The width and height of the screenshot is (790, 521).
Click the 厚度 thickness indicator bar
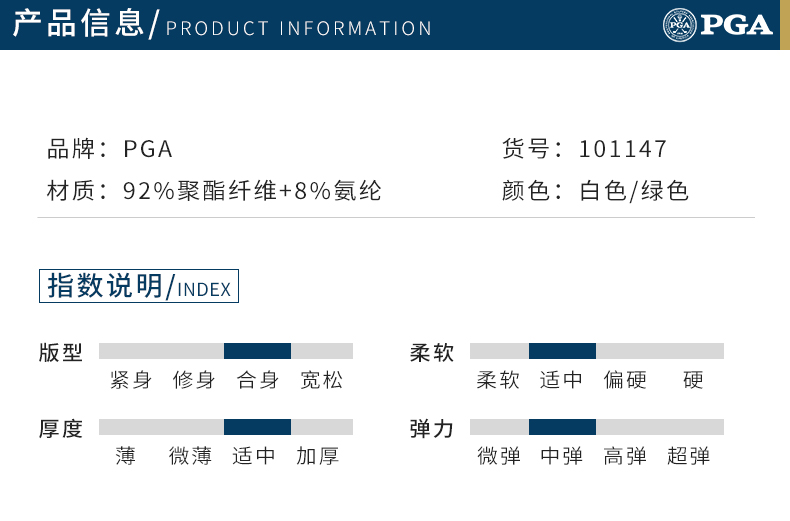[x=226, y=427]
